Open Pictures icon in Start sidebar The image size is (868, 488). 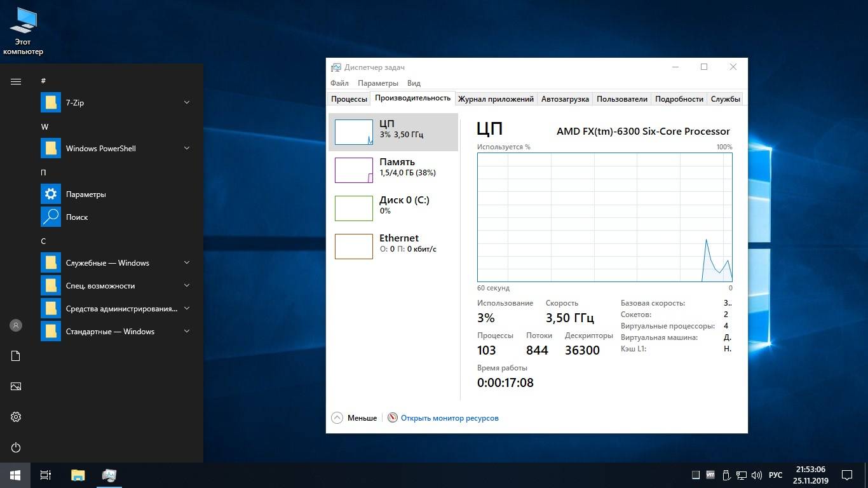pyautogui.click(x=16, y=386)
